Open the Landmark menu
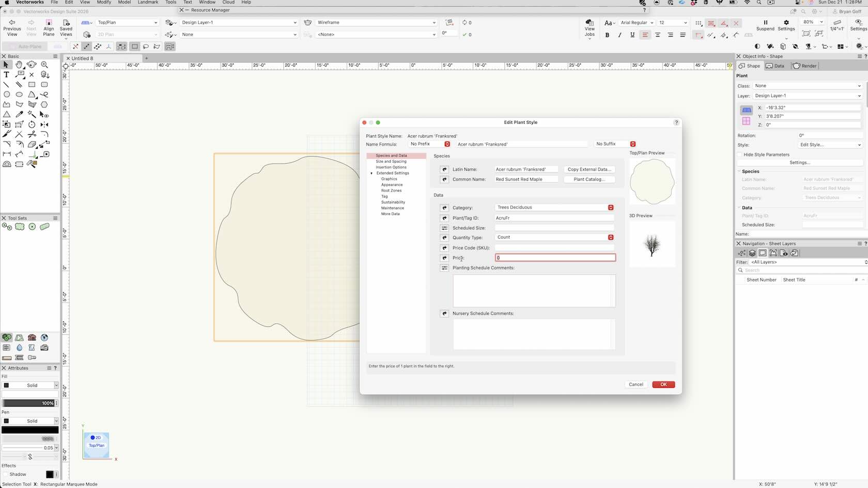 tap(148, 2)
